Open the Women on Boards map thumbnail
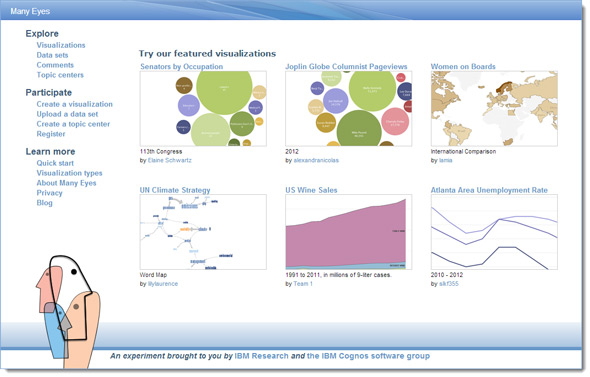 [494, 109]
